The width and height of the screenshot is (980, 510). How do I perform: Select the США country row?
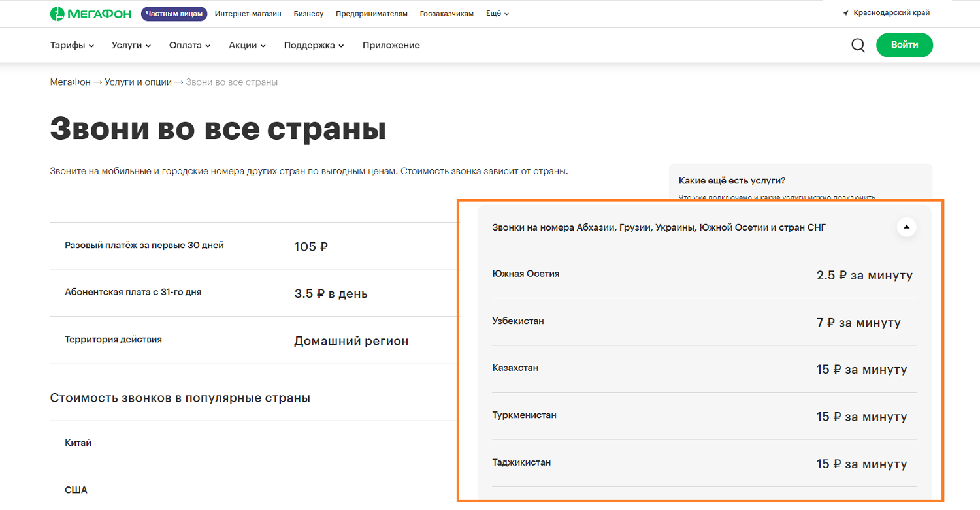[x=253, y=489]
